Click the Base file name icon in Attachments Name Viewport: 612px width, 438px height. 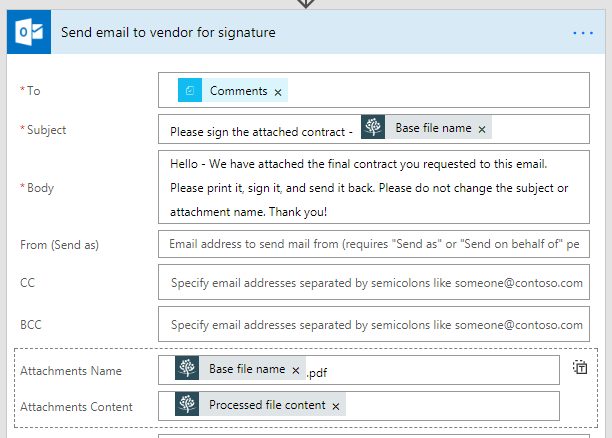pos(187,369)
